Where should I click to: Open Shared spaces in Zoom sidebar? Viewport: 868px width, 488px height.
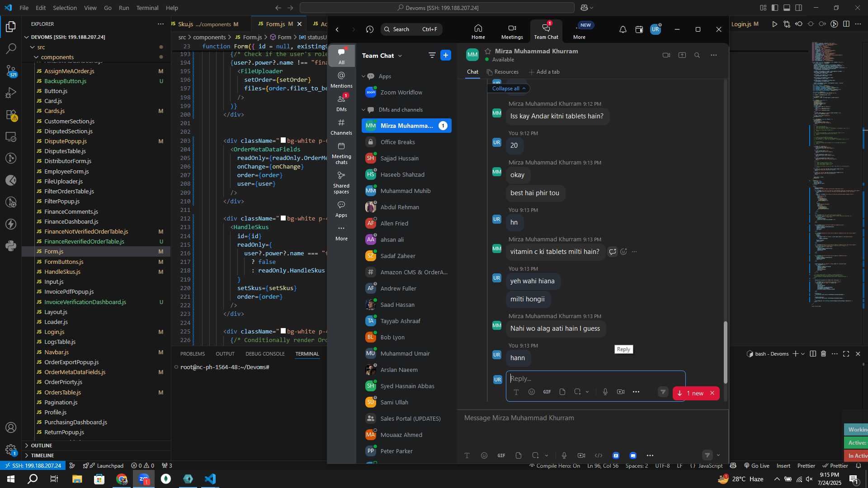click(341, 182)
